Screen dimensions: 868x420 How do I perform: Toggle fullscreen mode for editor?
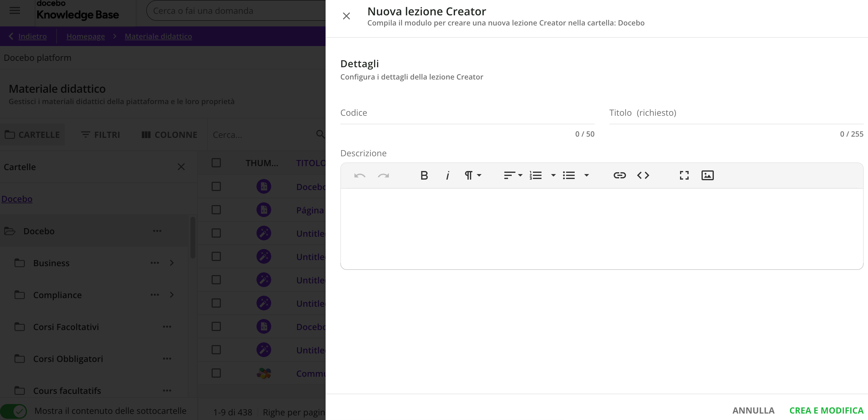pos(684,176)
